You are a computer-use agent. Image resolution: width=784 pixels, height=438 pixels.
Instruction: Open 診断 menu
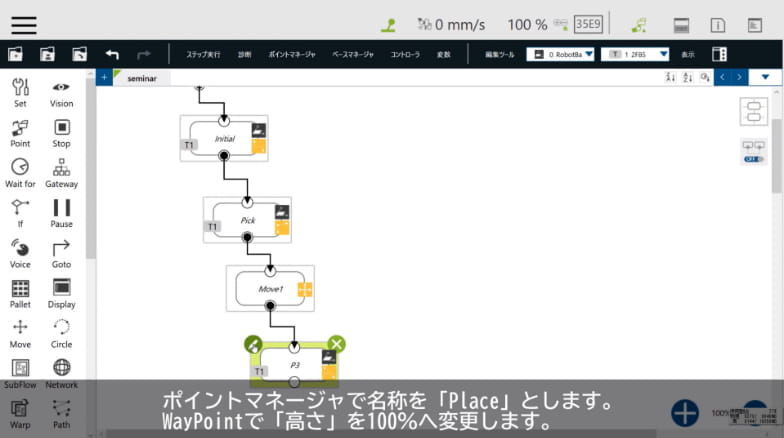pos(244,54)
